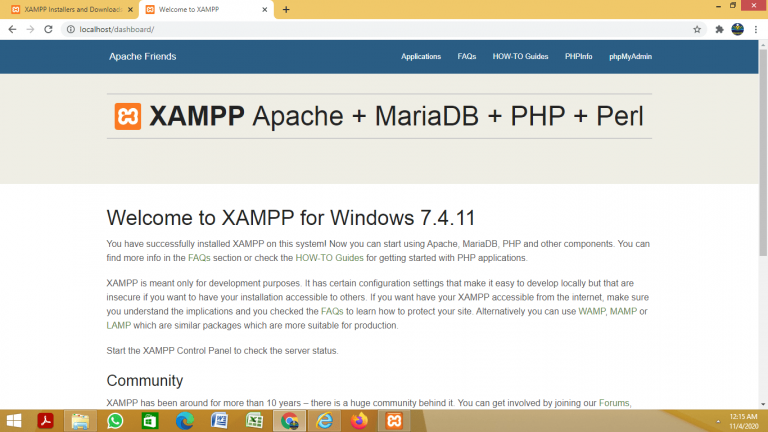768x432 pixels.
Task: Open Firefox from the taskbar
Action: pyautogui.click(x=359, y=421)
